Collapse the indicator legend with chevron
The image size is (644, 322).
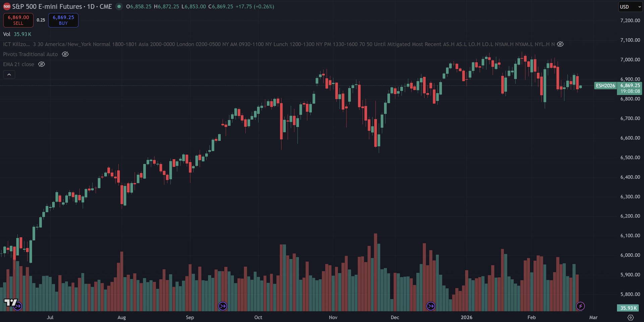pos(9,74)
